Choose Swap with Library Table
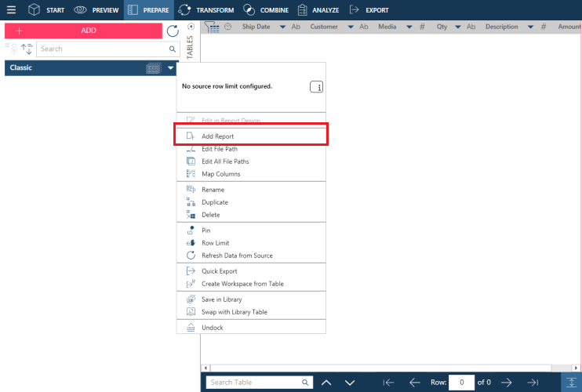 [251, 312]
